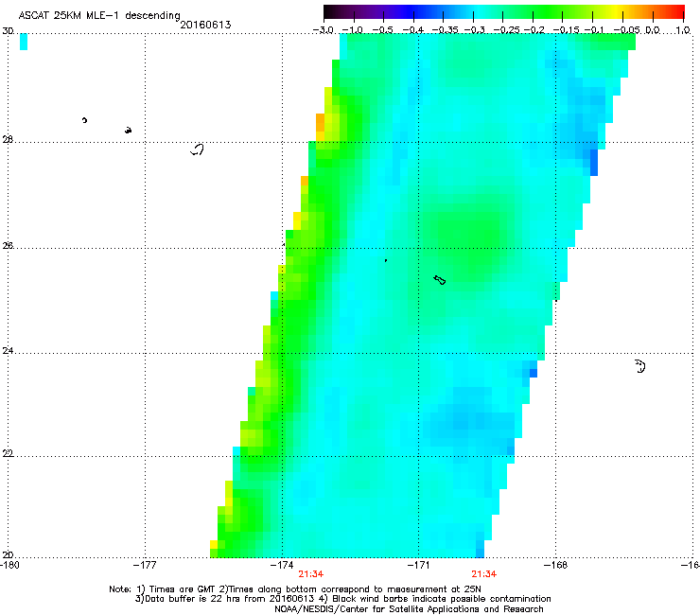Select the -0.05 color scale label
The width and height of the screenshot is (700, 615).
click(626, 30)
